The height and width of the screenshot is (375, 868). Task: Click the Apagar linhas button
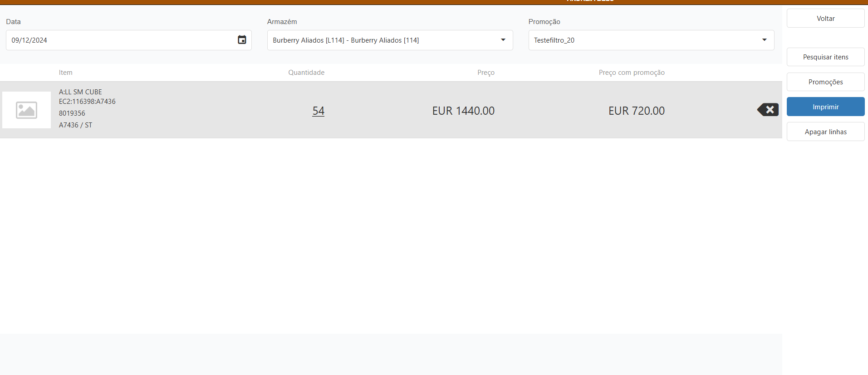[825, 132]
